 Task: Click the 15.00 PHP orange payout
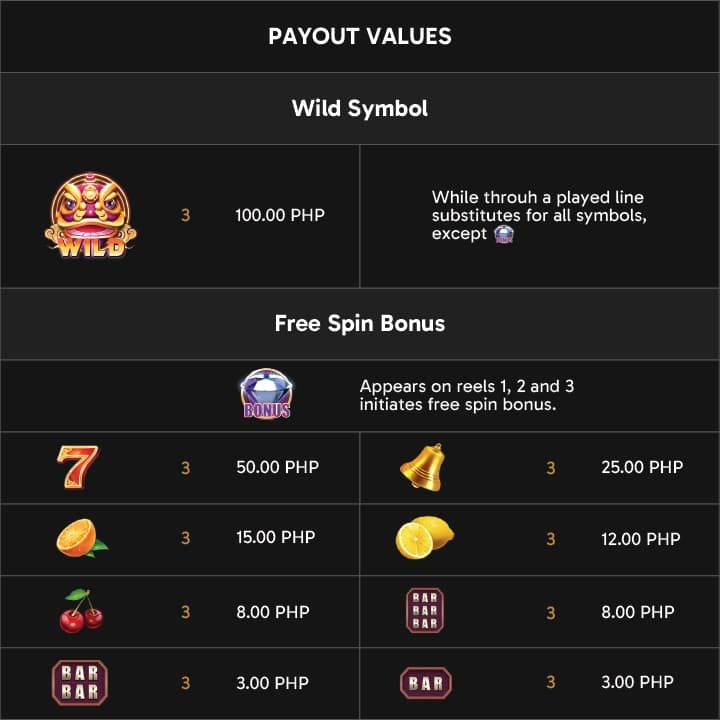coord(276,537)
